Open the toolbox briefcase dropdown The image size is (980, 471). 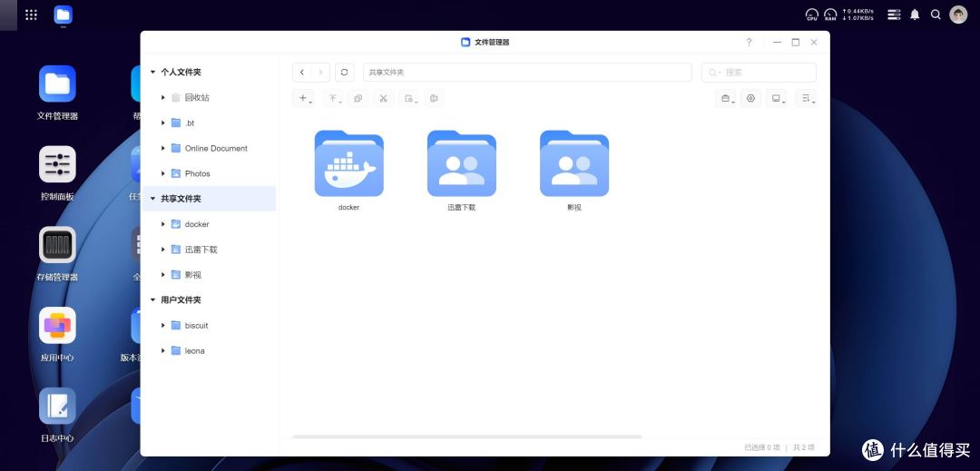pyautogui.click(x=726, y=98)
